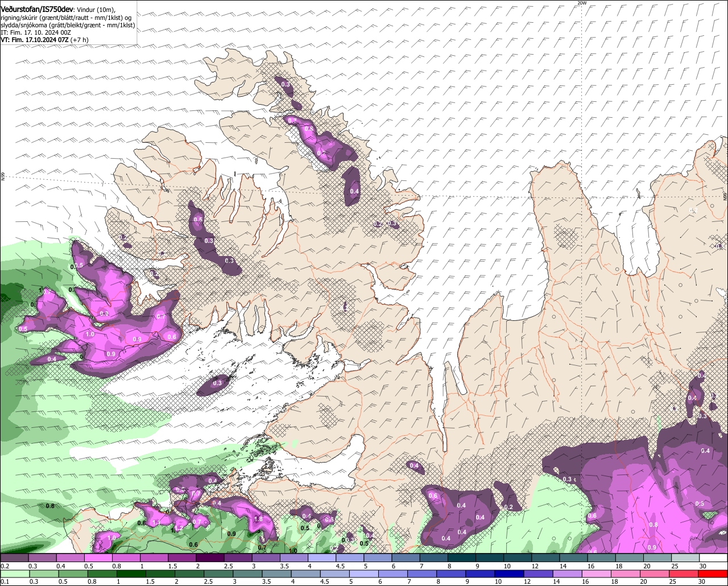Pick lower legend swatch between 0.1 and 0.3
The width and height of the screenshot is (728, 586).
pyautogui.click(x=14, y=574)
